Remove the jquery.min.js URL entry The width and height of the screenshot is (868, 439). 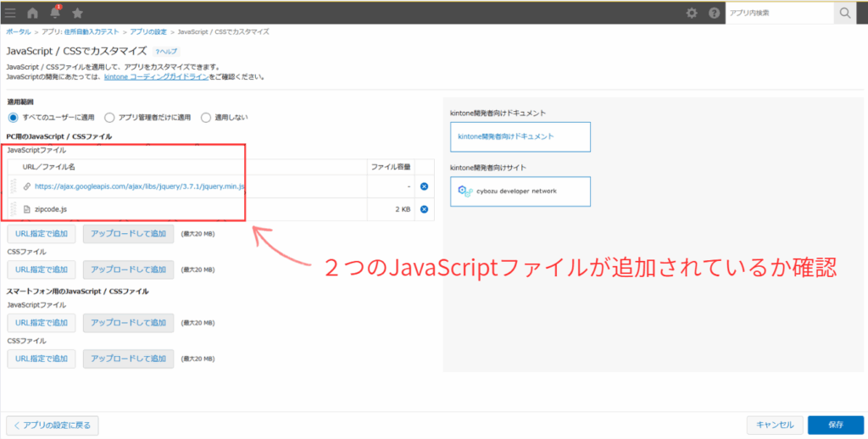(x=424, y=186)
